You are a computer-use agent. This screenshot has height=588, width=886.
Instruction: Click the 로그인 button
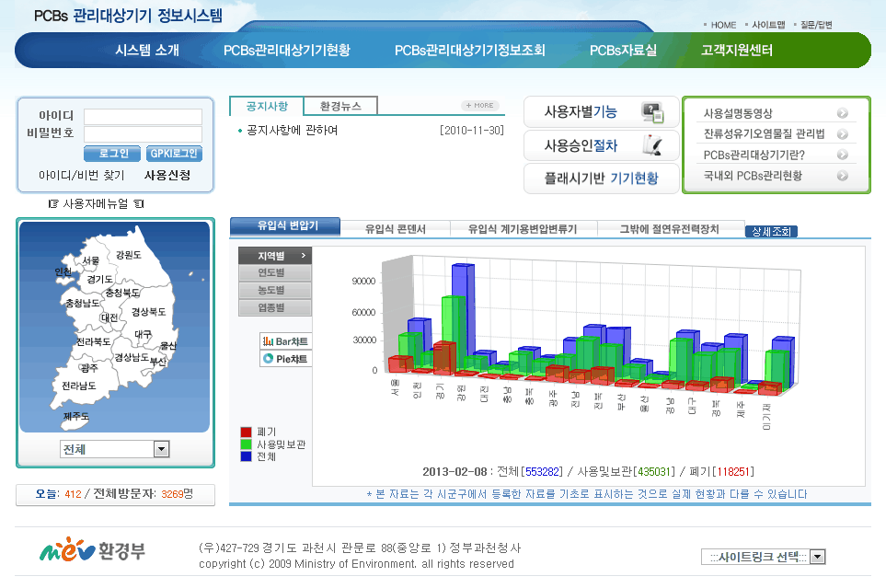tap(112, 154)
